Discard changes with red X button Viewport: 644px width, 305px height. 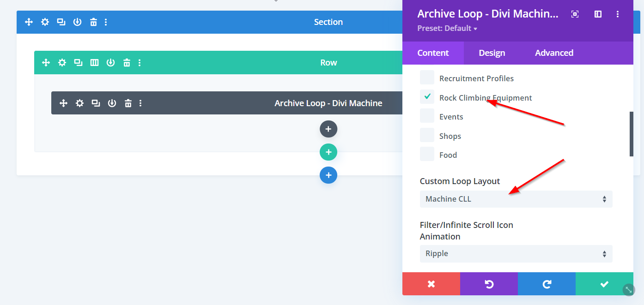coord(431,284)
